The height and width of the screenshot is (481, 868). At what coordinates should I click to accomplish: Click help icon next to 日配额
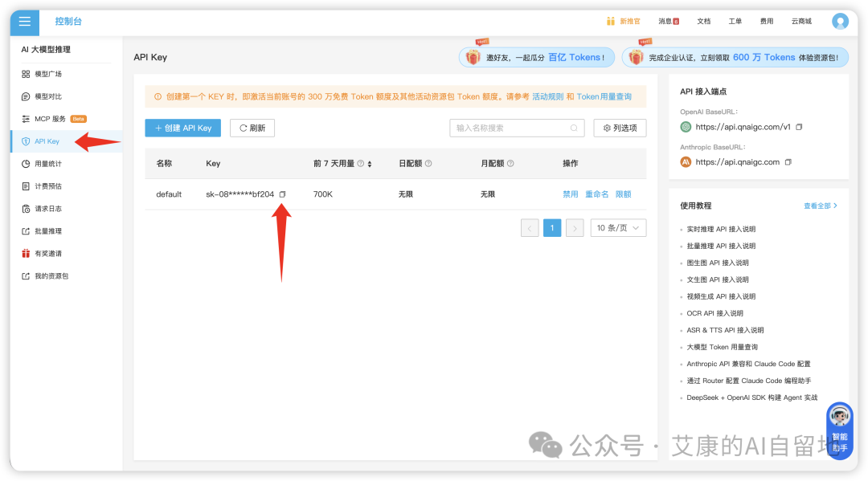[x=428, y=163]
